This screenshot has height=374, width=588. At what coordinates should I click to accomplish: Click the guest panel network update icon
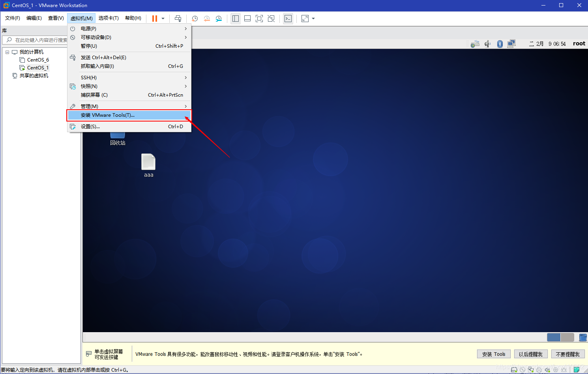pos(475,44)
